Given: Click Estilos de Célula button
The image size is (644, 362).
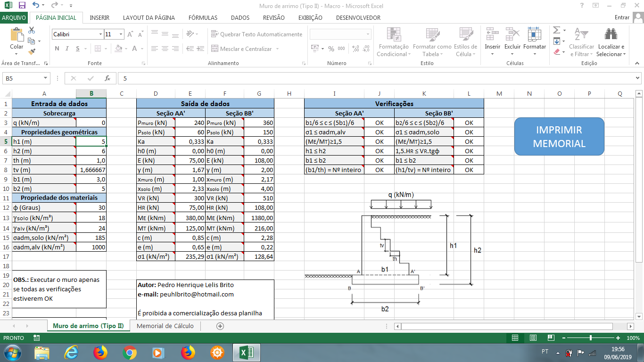Looking at the screenshot, I should pos(465,42).
